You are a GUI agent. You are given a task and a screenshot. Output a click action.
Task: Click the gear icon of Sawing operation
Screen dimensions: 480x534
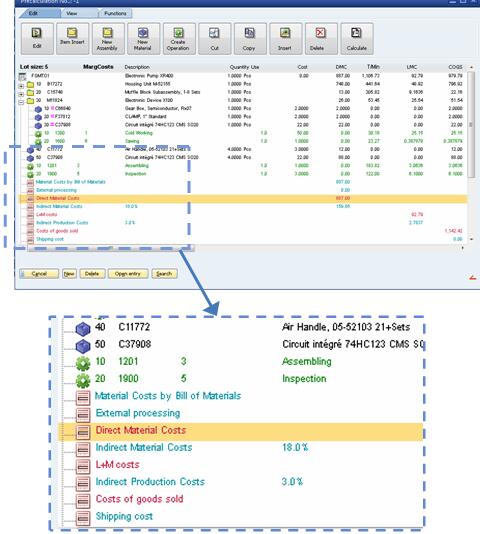point(38,141)
